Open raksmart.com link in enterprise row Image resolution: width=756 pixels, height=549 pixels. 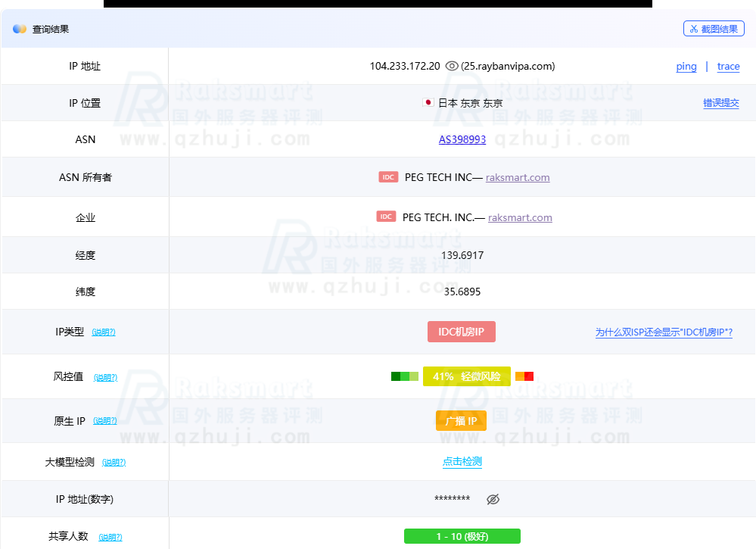(520, 217)
